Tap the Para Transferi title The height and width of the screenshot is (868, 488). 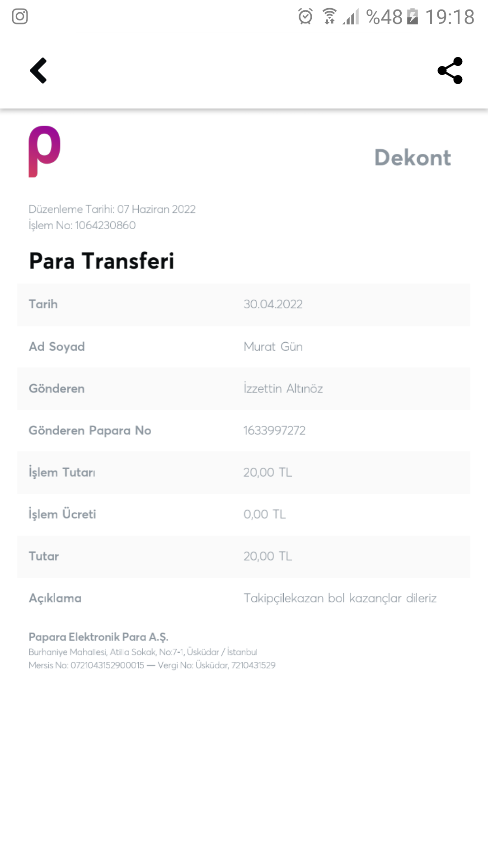102,261
